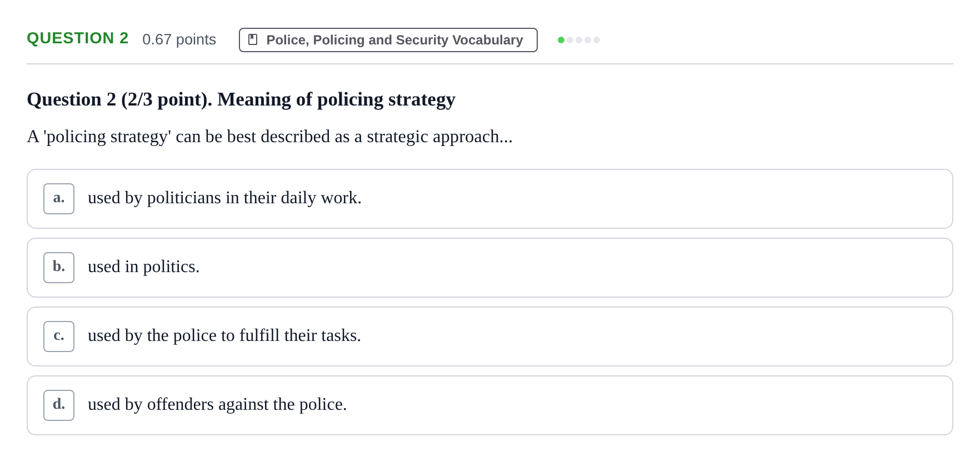Select the letter box for answer c

[59, 337]
